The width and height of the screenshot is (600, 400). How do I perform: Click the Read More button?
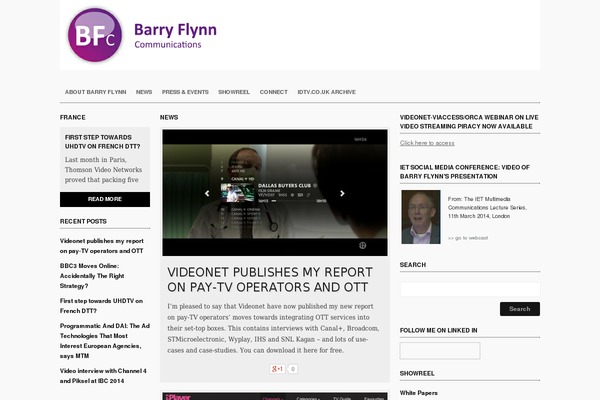[105, 199]
